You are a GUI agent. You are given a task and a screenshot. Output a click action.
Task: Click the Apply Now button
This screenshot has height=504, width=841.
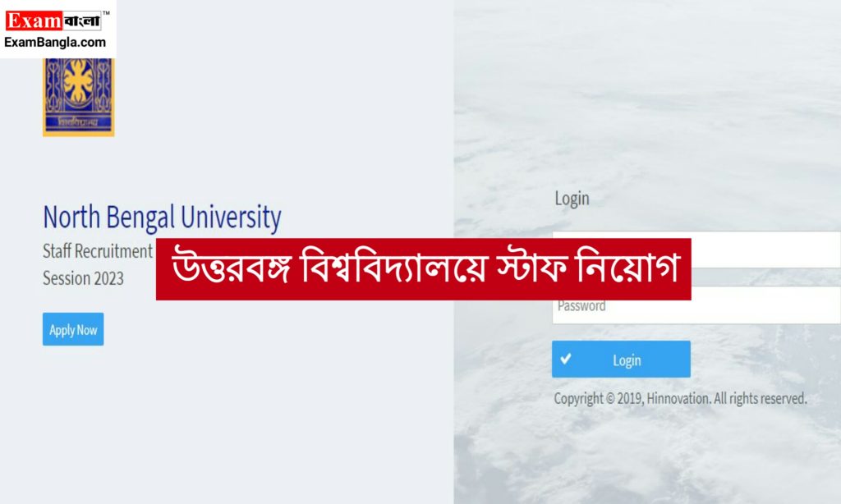pyautogui.click(x=73, y=329)
